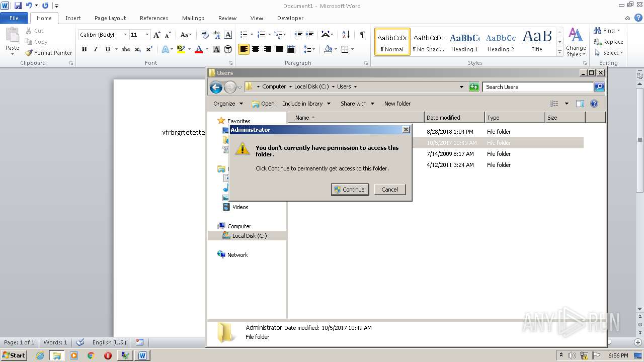Open Opera from taskbar
This screenshot has width=644, height=362.
[x=108, y=355]
